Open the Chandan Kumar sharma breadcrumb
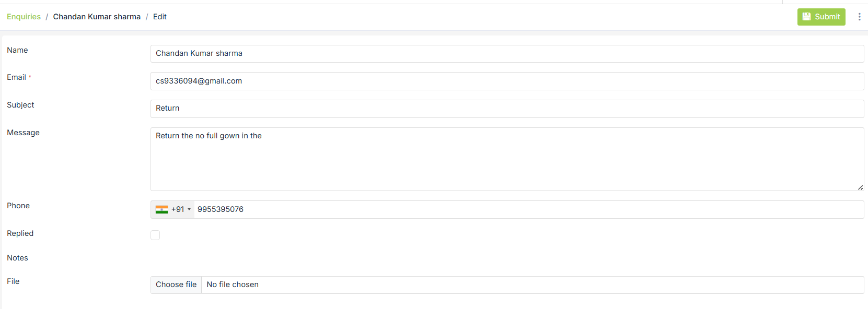The height and width of the screenshot is (309, 868). point(97,17)
